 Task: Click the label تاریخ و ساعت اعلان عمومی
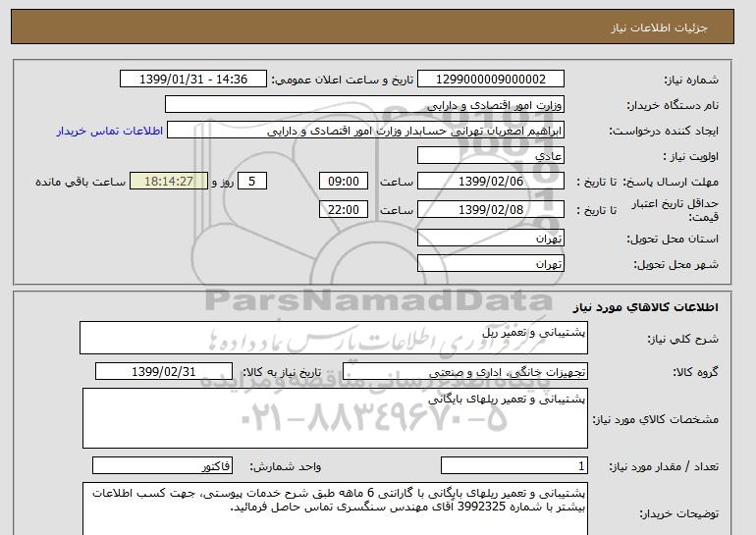point(343,80)
